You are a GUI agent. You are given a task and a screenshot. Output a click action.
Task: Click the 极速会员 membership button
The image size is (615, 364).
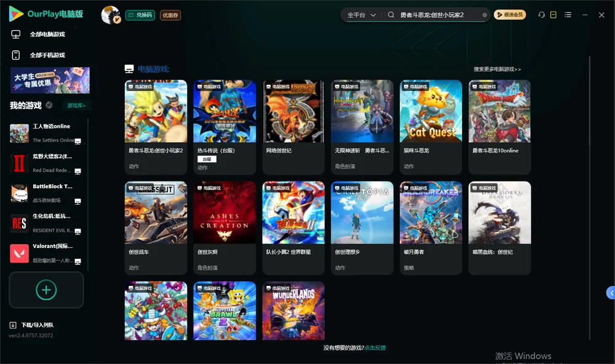(x=509, y=15)
